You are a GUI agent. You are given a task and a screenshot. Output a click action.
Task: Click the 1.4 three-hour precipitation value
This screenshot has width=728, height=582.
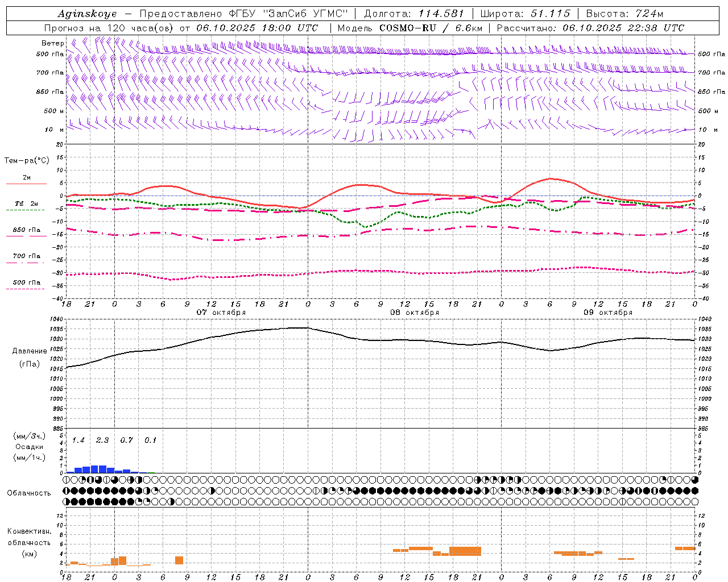(x=78, y=440)
